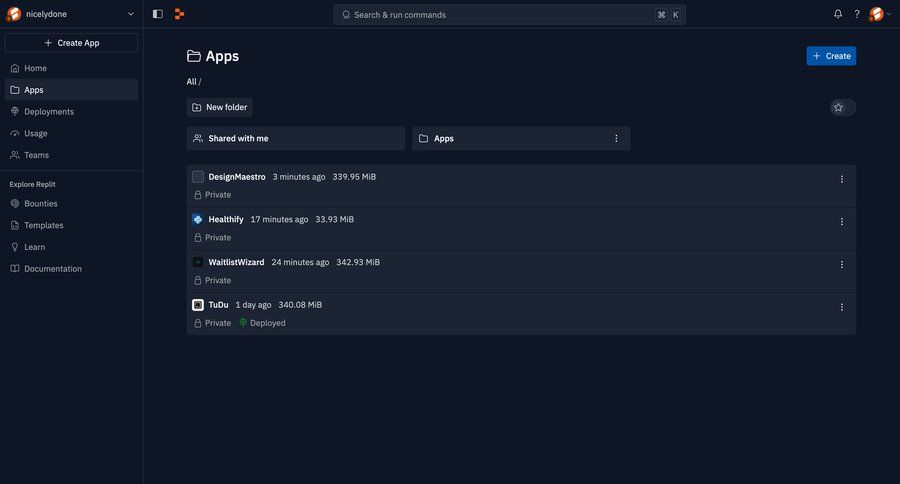Screen dimensions: 900x484
Task: Open the Shared with me folder
Action: tap(296, 138)
